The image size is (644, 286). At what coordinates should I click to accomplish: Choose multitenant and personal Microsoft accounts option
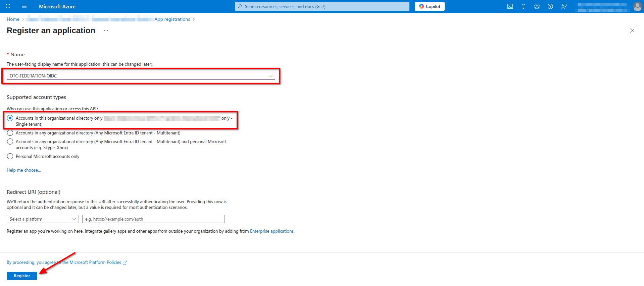click(10, 142)
